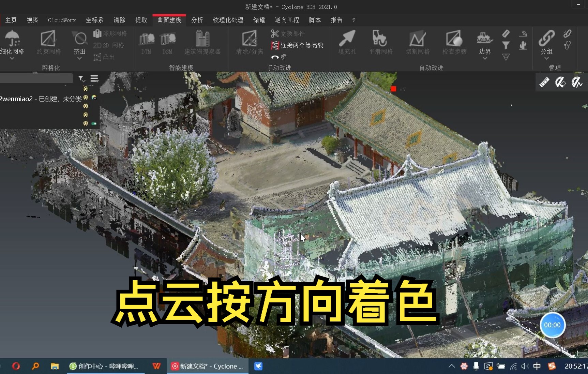Click the 00:00 recording timer circle
The height and width of the screenshot is (374, 588).
[x=552, y=325]
